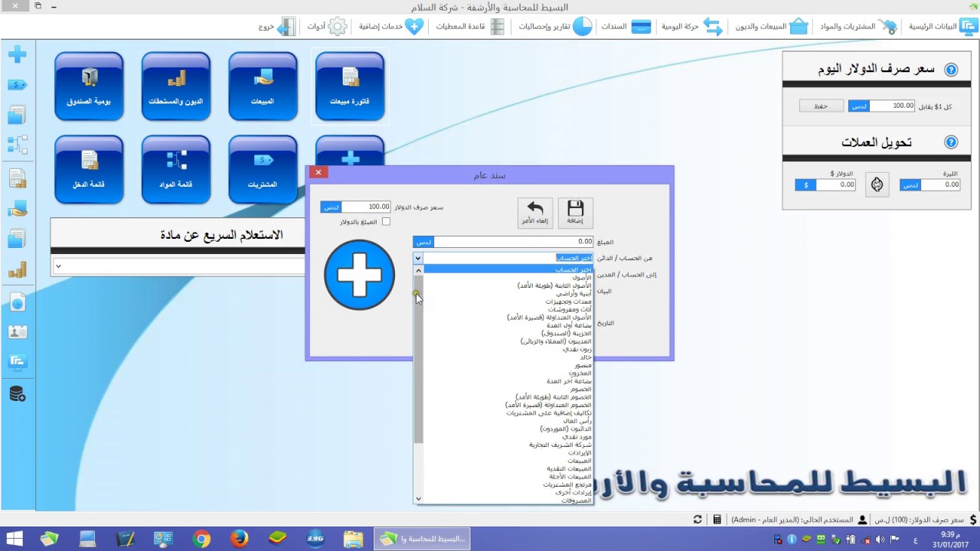980x551 pixels.
Task: Open the خدمات إضافية menu
Action: tap(391, 26)
